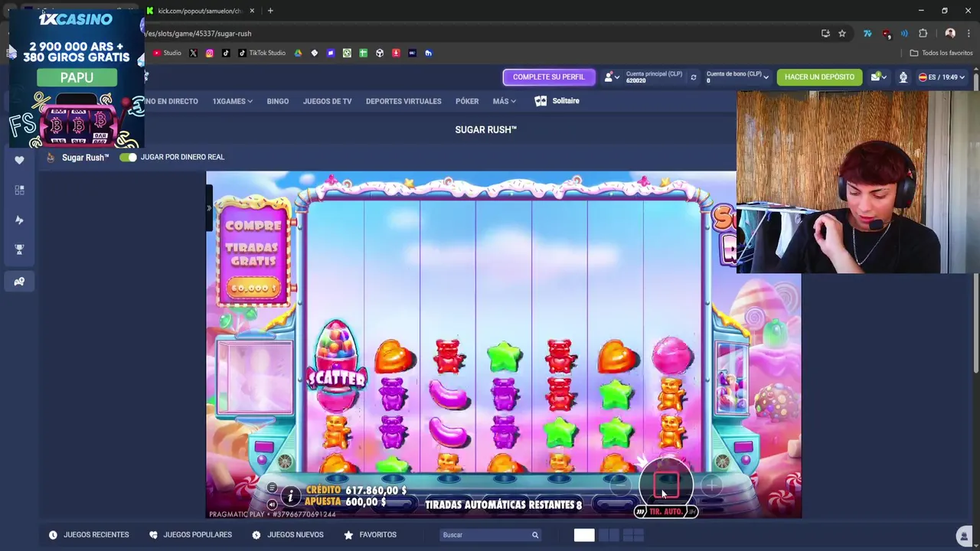The height and width of the screenshot is (551, 980).
Task: Open JUEGOS DE TV menu item
Action: (327, 101)
